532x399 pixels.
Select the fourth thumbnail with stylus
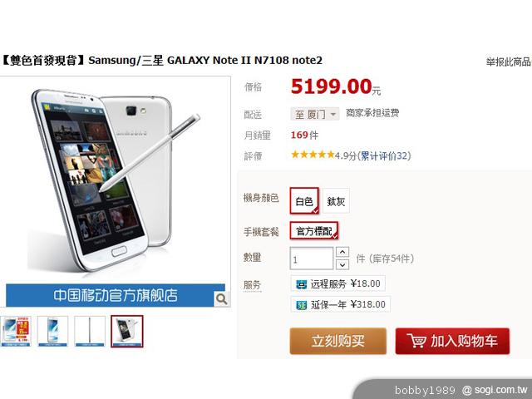coord(127,331)
